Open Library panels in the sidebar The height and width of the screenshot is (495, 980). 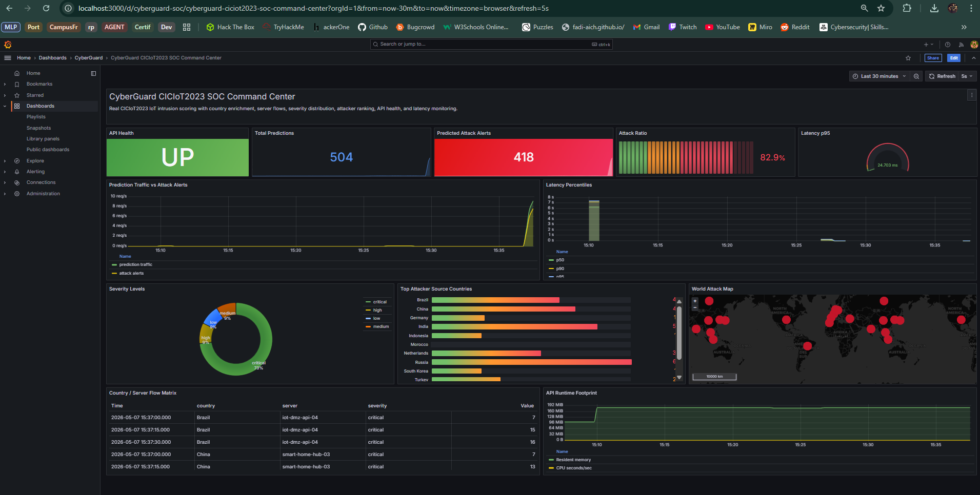click(43, 139)
